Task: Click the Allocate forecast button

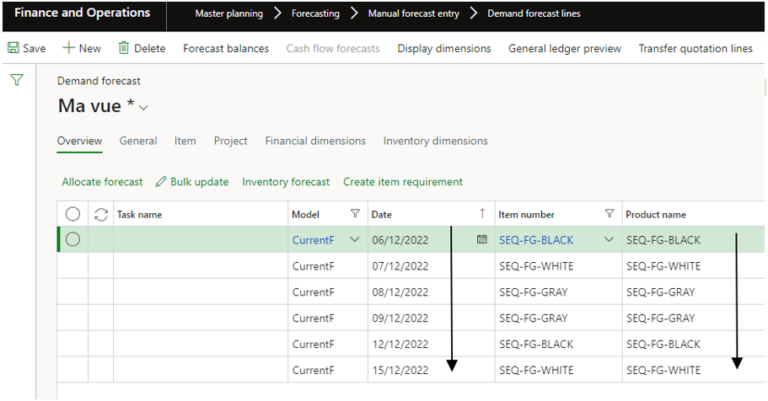Action: pyautogui.click(x=102, y=182)
